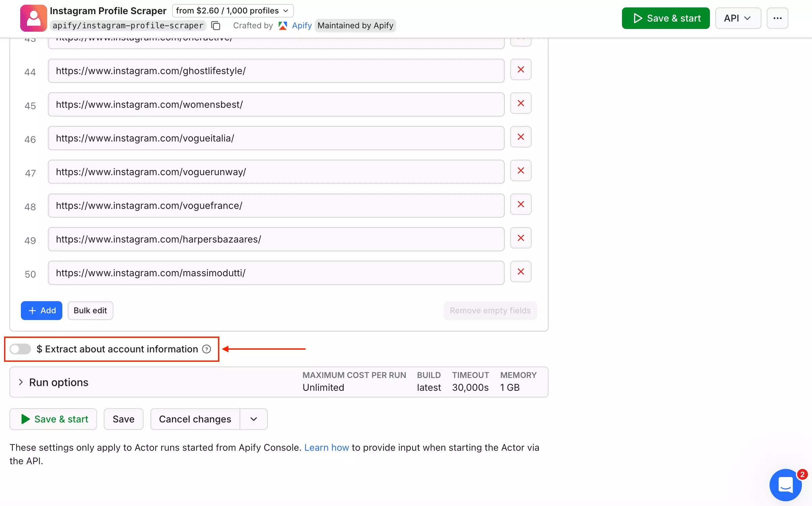
Task: Remove the massimodutti URL row
Action: [x=521, y=272]
